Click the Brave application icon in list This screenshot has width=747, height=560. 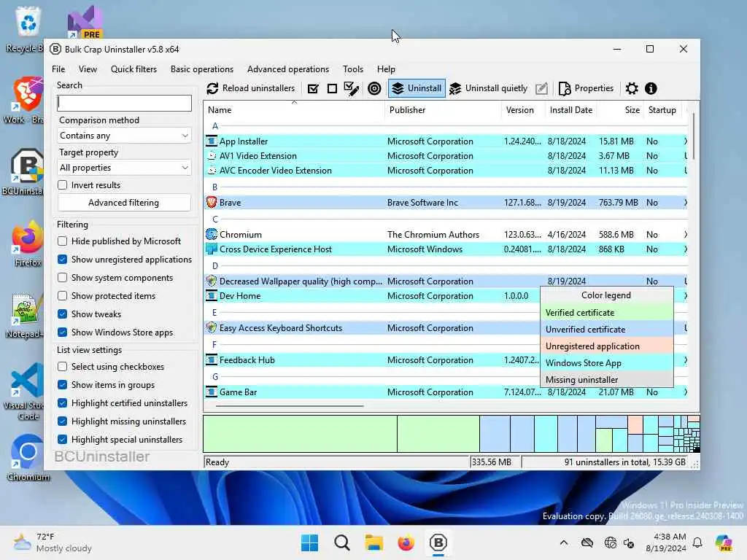click(212, 203)
